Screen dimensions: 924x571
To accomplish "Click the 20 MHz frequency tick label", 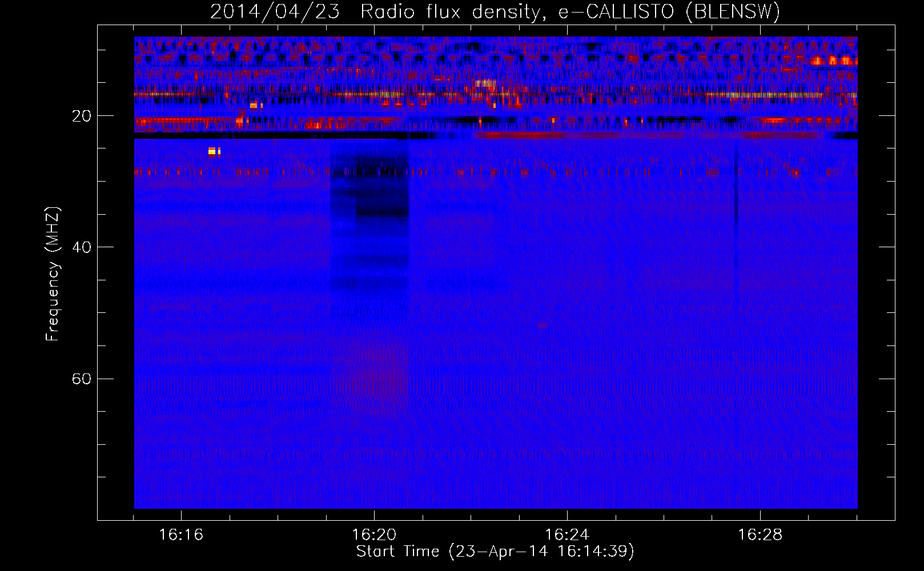I will tap(82, 116).
